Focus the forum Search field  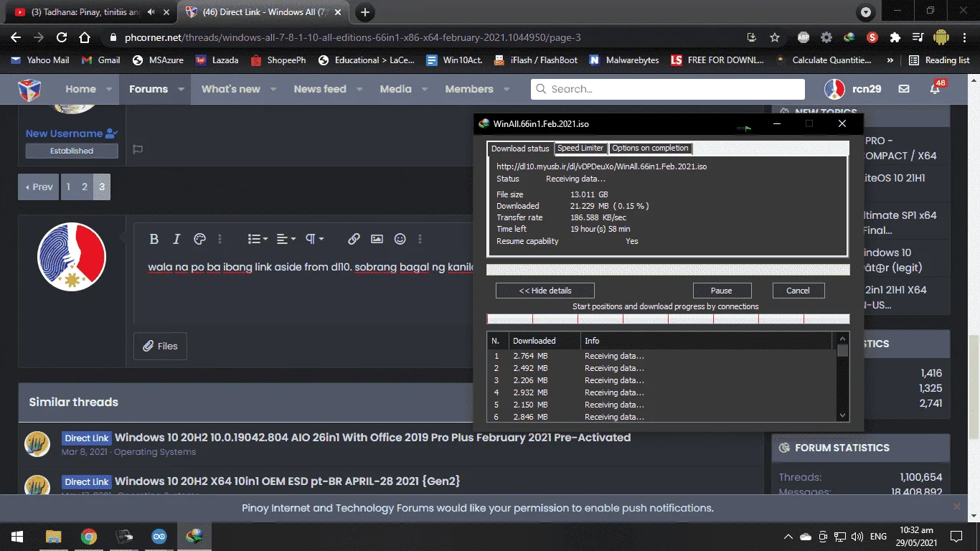pos(668,89)
